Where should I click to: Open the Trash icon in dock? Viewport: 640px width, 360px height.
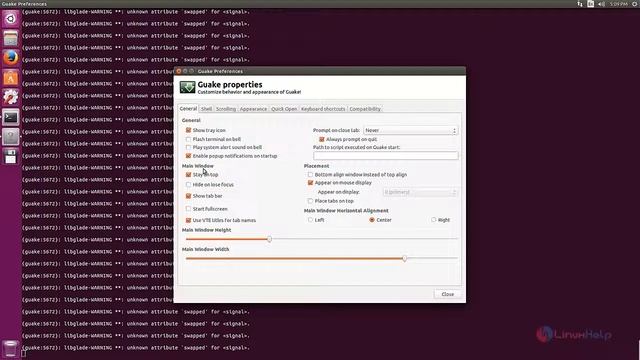[x=11, y=349]
